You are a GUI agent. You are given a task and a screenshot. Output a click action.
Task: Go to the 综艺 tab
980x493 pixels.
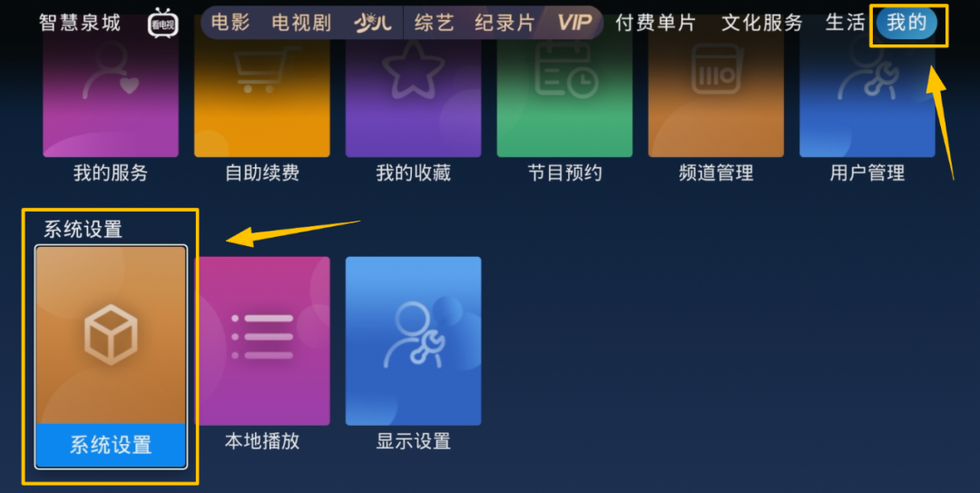coord(434,23)
